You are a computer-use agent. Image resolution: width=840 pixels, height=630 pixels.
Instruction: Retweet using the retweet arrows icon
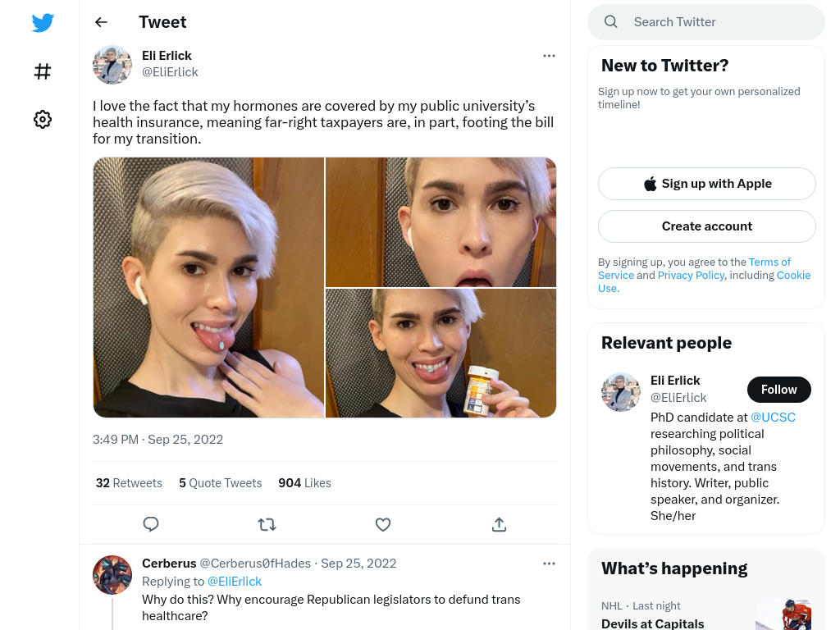tap(267, 524)
